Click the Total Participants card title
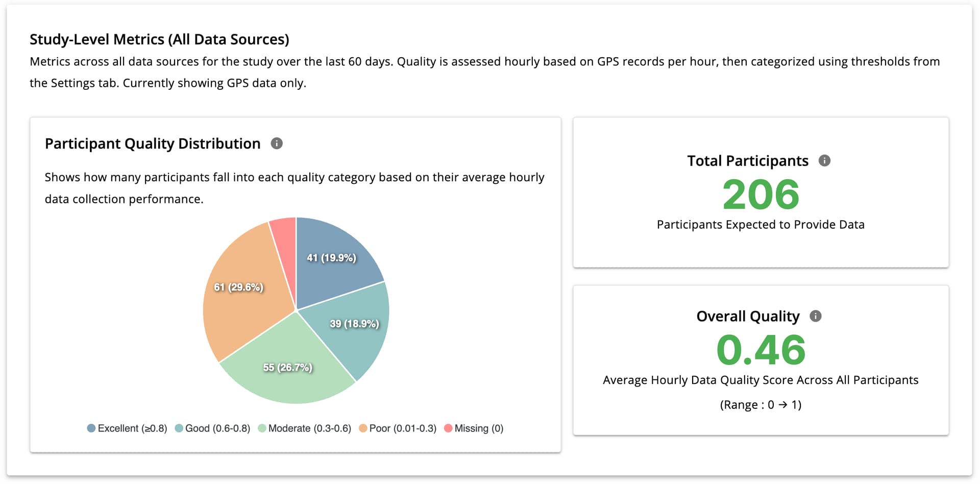Viewport: 980px width, 484px height. pos(748,161)
